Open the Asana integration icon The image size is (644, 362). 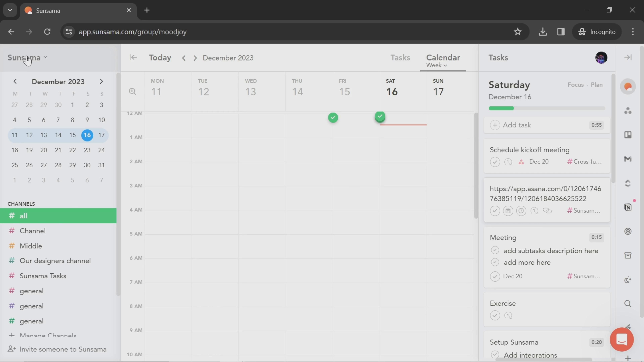point(628,111)
